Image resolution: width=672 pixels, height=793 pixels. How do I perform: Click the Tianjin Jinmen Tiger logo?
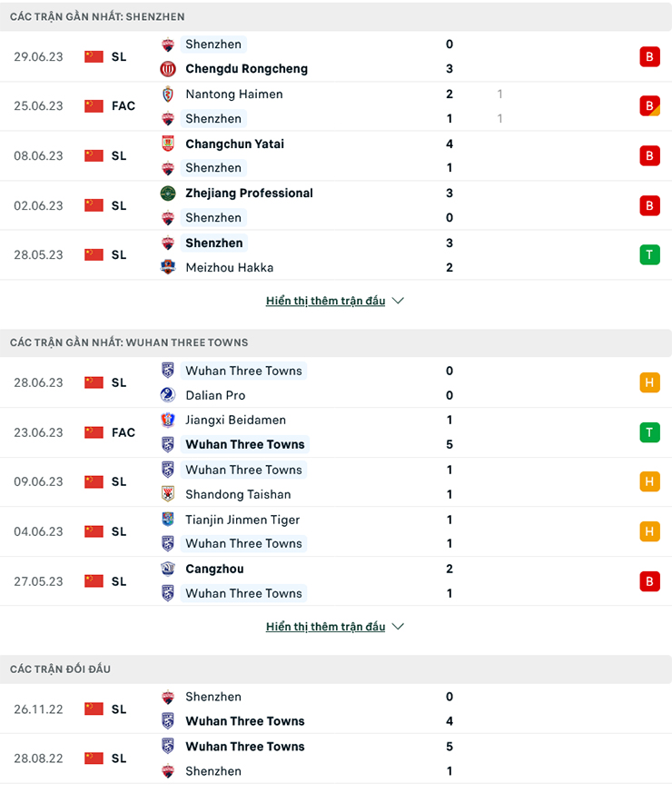(168, 520)
